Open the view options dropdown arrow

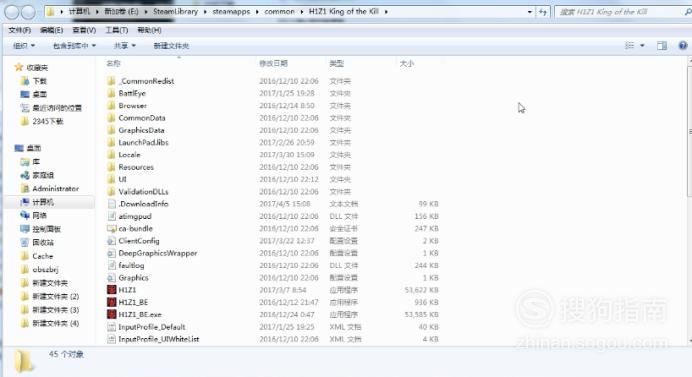[x=642, y=45]
